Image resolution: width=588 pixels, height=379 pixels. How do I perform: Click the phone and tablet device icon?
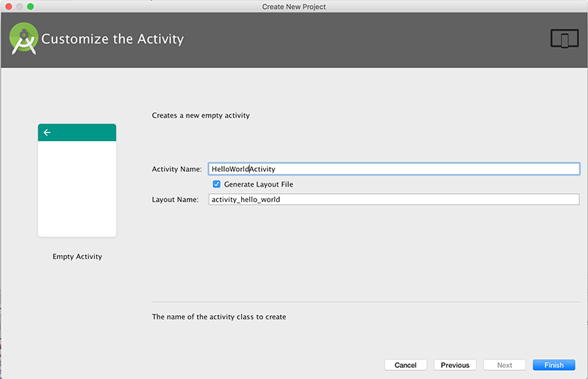coord(564,39)
